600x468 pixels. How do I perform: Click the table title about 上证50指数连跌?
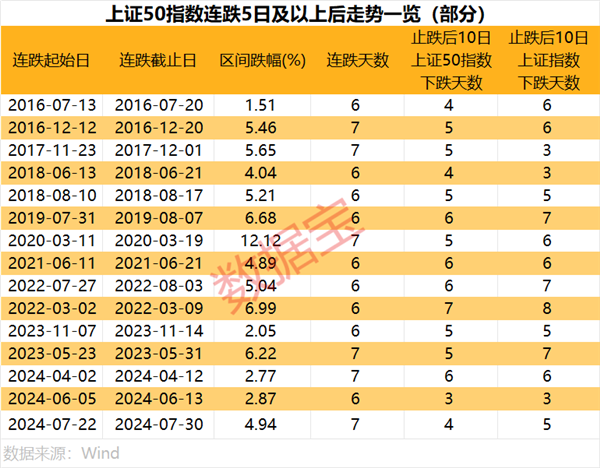click(x=300, y=14)
